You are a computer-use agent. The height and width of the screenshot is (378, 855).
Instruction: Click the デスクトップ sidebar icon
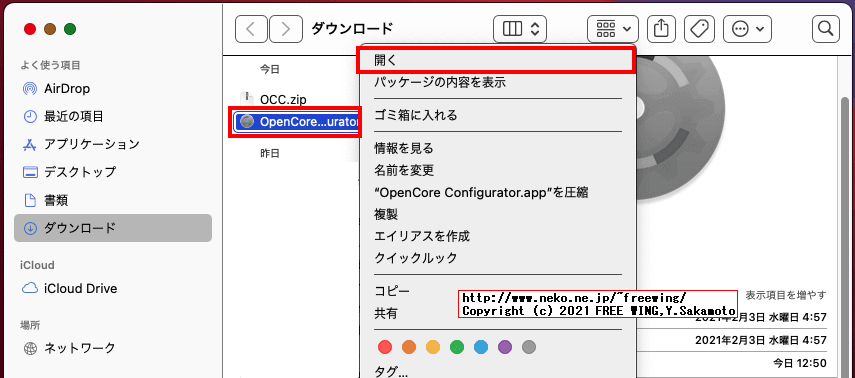coord(30,172)
